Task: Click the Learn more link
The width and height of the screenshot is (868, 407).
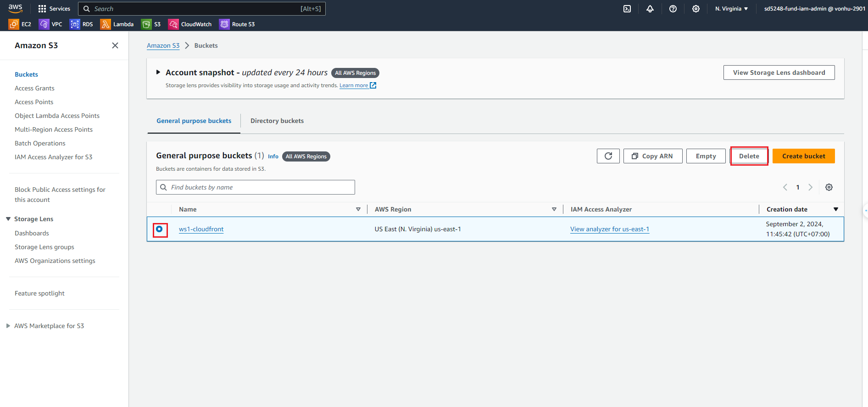Action: (354, 85)
